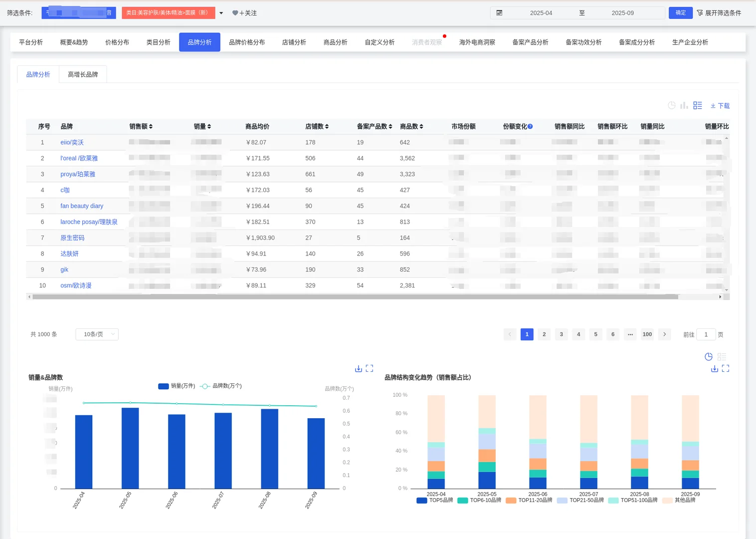Open the 海外电商洞察 tab
This screenshot has width=756, height=539.
(477, 42)
